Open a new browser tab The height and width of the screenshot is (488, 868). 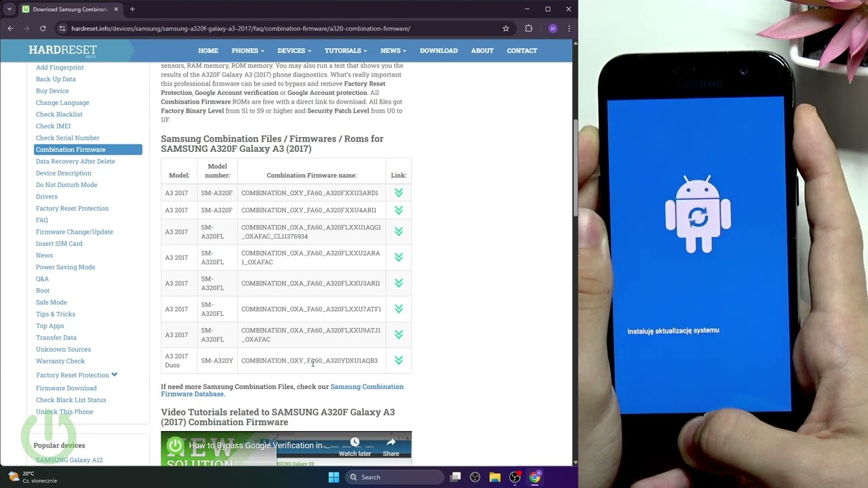(132, 9)
